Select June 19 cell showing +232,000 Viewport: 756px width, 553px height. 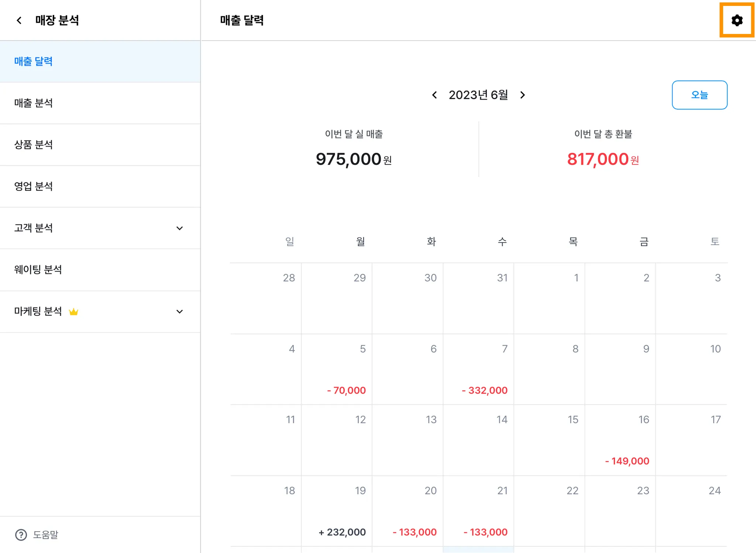pos(337,511)
